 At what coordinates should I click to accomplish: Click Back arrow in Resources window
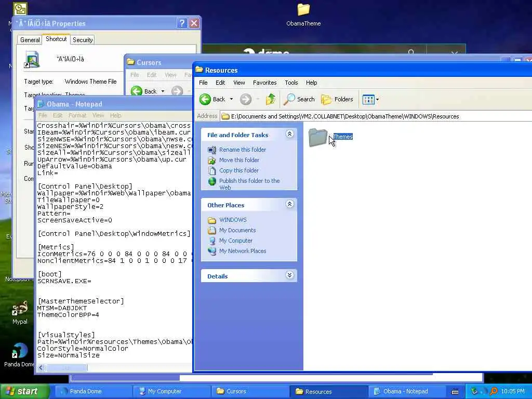pyautogui.click(x=205, y=99)
